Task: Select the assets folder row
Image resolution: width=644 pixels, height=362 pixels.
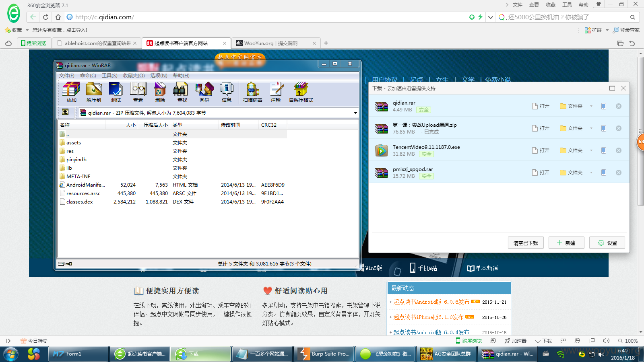Action: (x=172, y=143)
